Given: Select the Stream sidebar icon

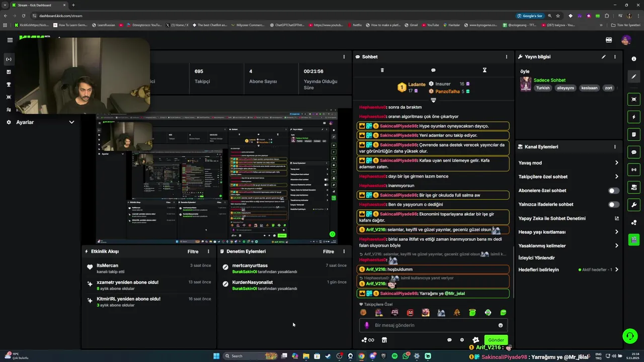Looking at the screenshot, I should click(x=9, y=59).
